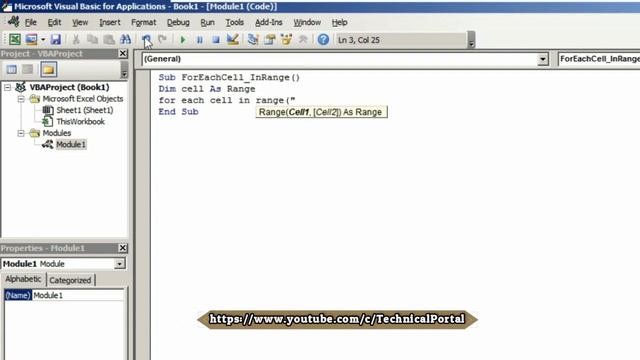Click the Toolbox toolbar icon

point(303,40)
